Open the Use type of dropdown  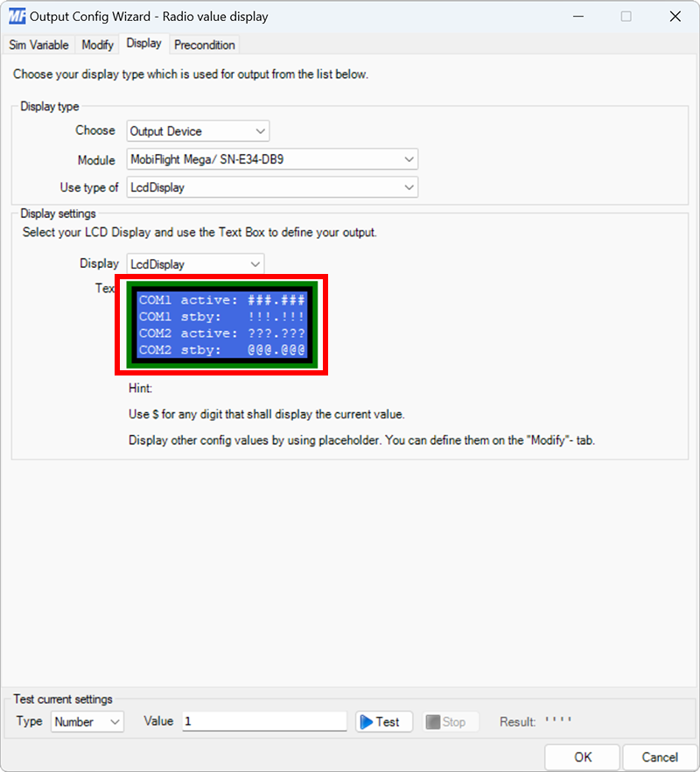[x=408, y=186]
